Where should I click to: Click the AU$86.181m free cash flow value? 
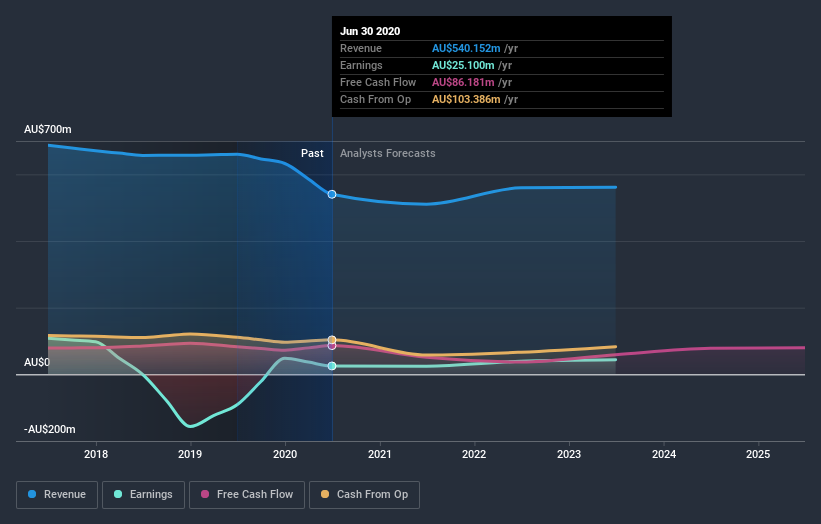coord(463,82)
